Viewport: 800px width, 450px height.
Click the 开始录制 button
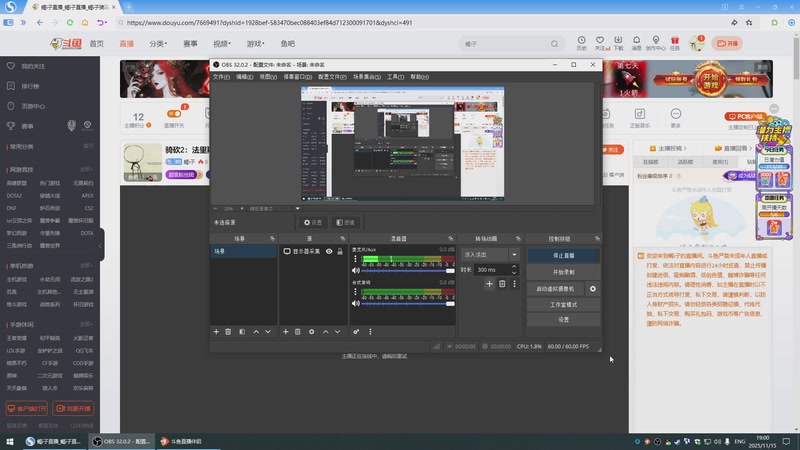pos(563,271)
